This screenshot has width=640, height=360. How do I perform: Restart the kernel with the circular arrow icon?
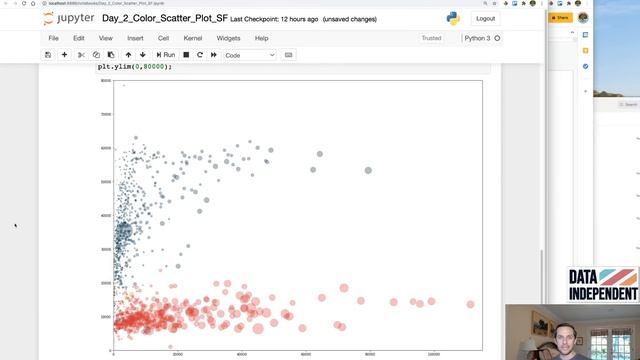click(200, 55)
